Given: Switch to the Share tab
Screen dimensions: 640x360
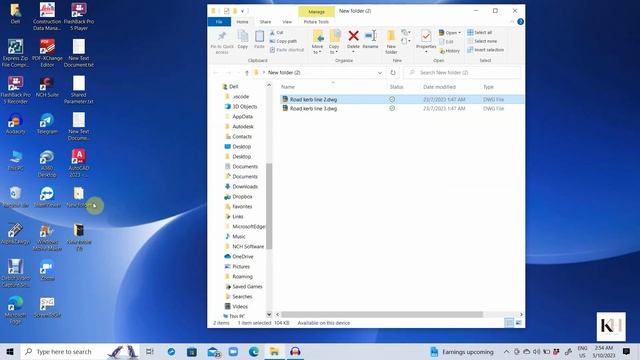Looking at the screenshot, I should tap(265, 22).
